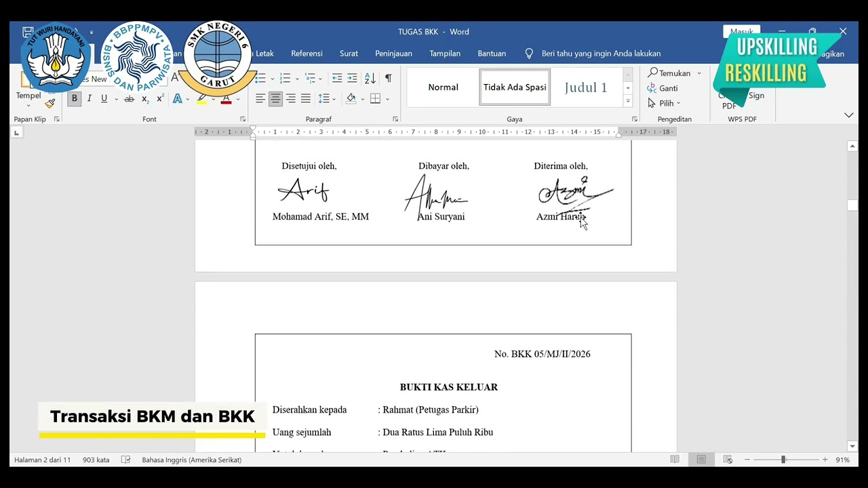Toggle bold formatting button
The image size is (868, 488).
(75, 99)
